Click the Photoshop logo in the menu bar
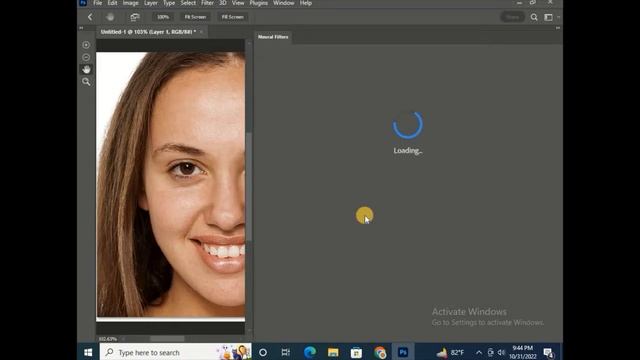640x360 pixels. 83,3
